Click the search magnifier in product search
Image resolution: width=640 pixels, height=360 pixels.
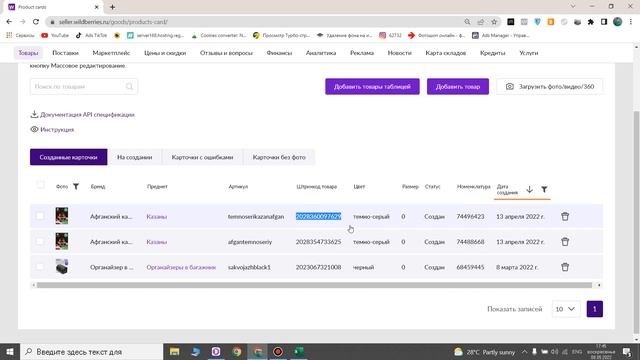(129, 87)
